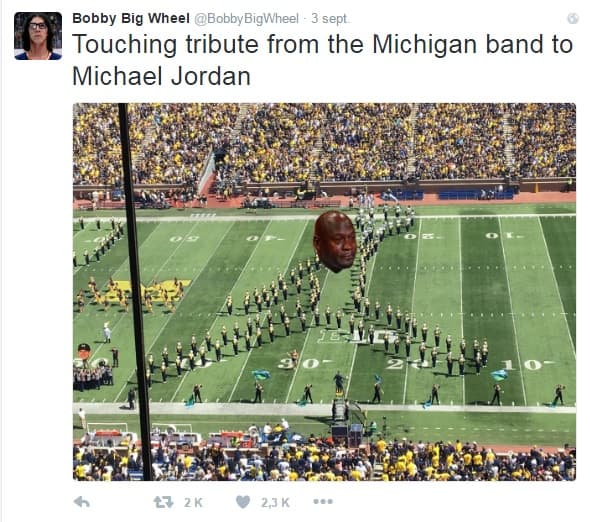The width and height of the screenshot is (590, 522).
Task: Click the black pole in the photo
Action: [x=135, y=292]
